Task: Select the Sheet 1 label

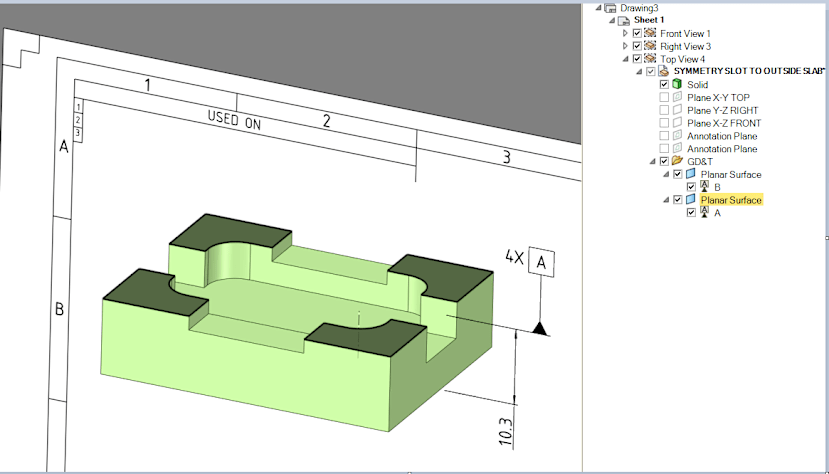Action: (649, 20)
